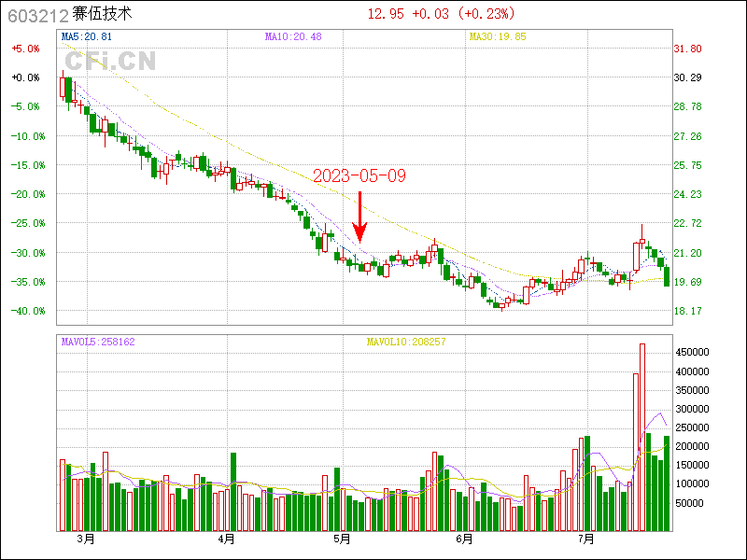Click the MAVOL5:258162 volume label
The height and width of the screenshot is (560, 747).
pyautogui.click(x=98, y=342)
